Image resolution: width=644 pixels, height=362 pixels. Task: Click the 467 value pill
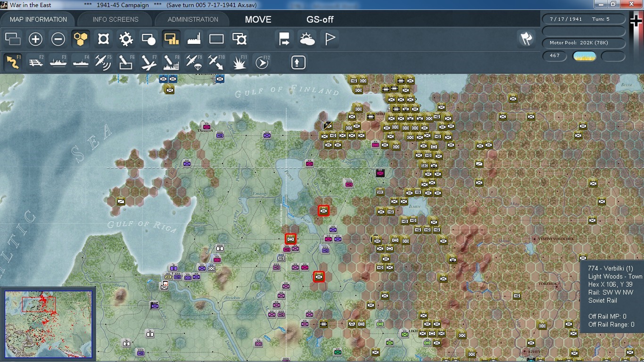click(555, 56)
